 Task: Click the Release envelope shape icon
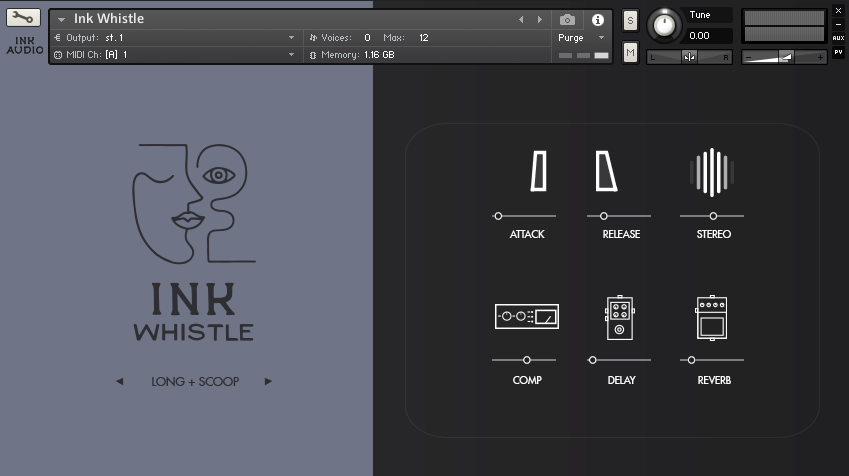pos(605,171)
